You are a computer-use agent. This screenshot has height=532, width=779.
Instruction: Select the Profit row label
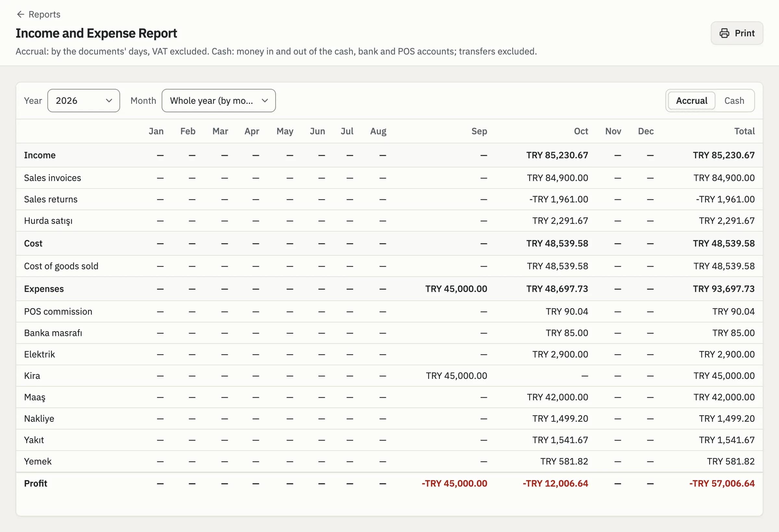[x=35, y=483]
